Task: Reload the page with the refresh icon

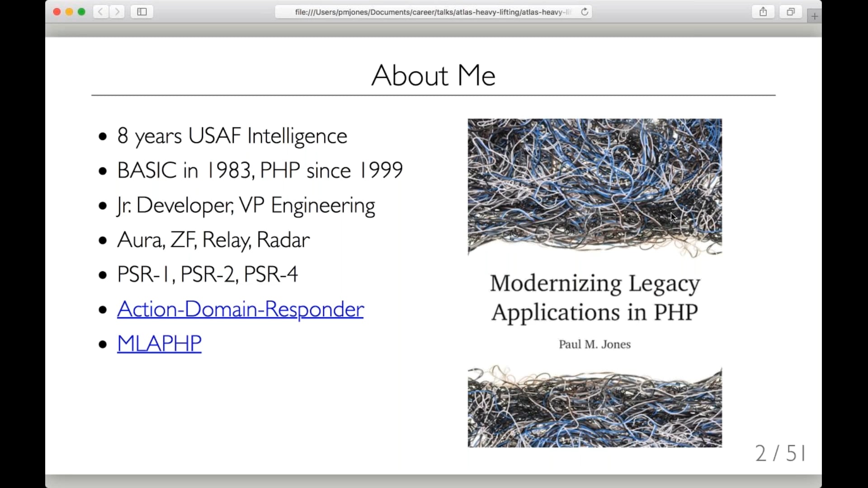Action: pos(585,12)
